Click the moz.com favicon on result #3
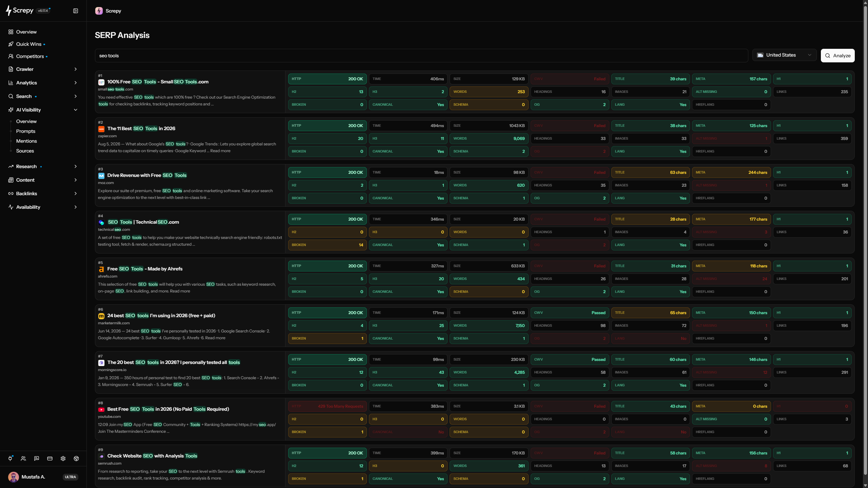This screenshot has height=488, width=868. (101, 176)
